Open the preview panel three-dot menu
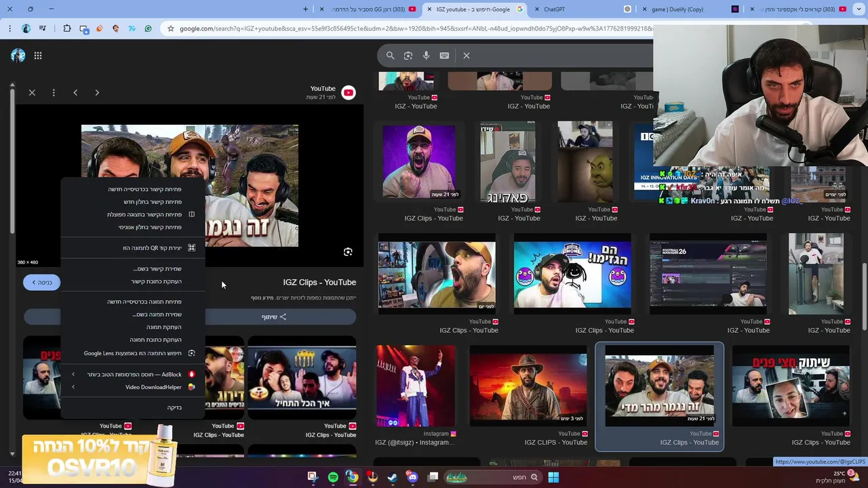 click(x=54, y=92)
